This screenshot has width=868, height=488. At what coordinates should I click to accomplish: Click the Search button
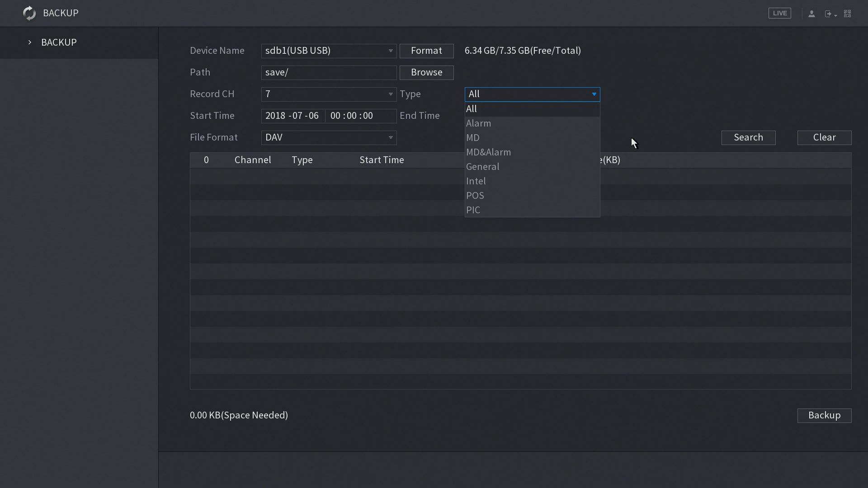coord(748,137)
